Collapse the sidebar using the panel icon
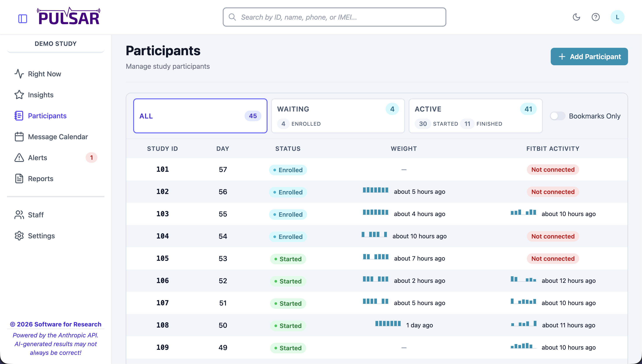Viewport: 642px width, 364px height. pos(23,18)
